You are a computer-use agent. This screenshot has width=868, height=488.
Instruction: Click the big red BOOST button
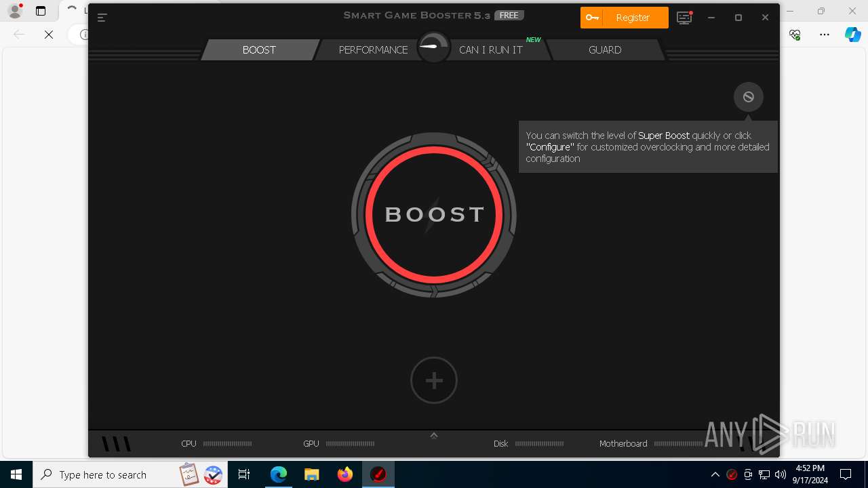click(x=434, y=215)
